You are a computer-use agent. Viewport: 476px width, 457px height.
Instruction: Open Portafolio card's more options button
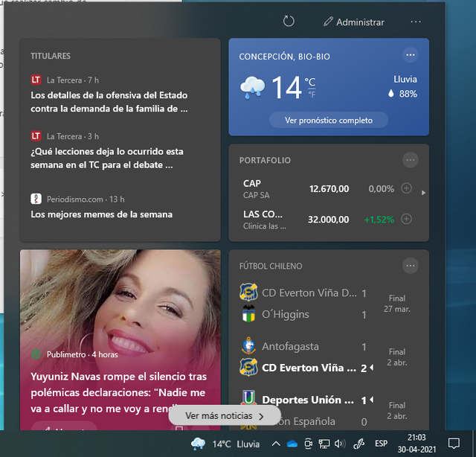411,160
